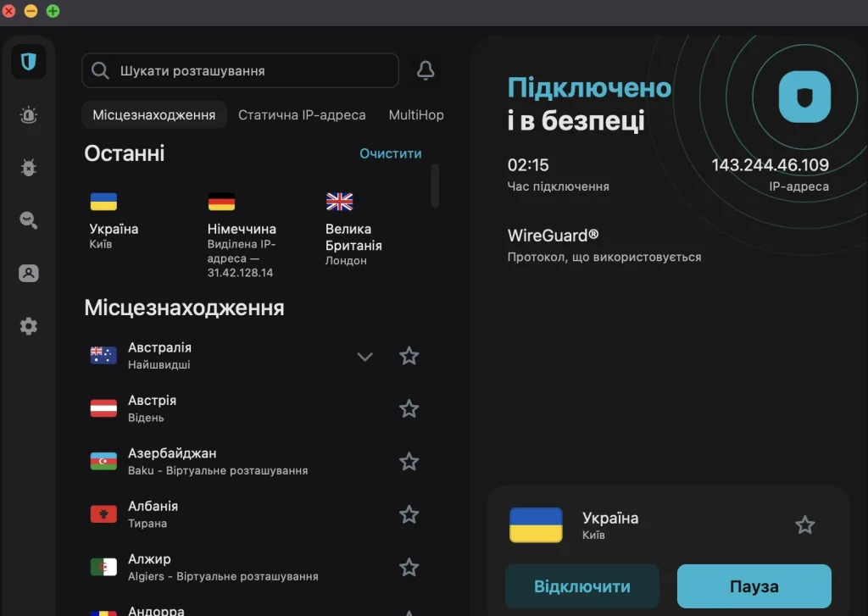Favorite Австралія with its star
The width and height of the screenshot is (868, 616).
click(409, 355)
